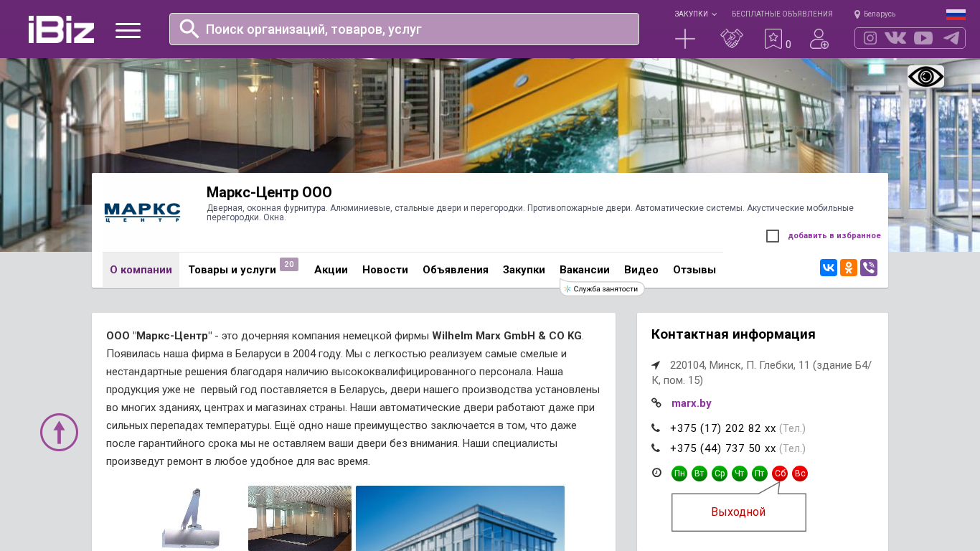Viewport: 980px width, 551px height.
Task: Open iBiz YouTube channel
Action: point(923,38)
